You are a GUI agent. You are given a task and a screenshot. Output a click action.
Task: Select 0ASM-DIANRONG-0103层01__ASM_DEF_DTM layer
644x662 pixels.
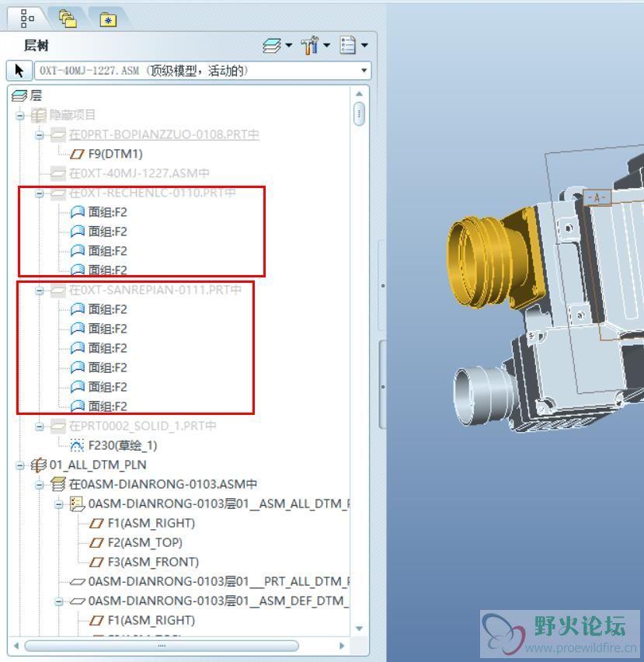[218, 601]
